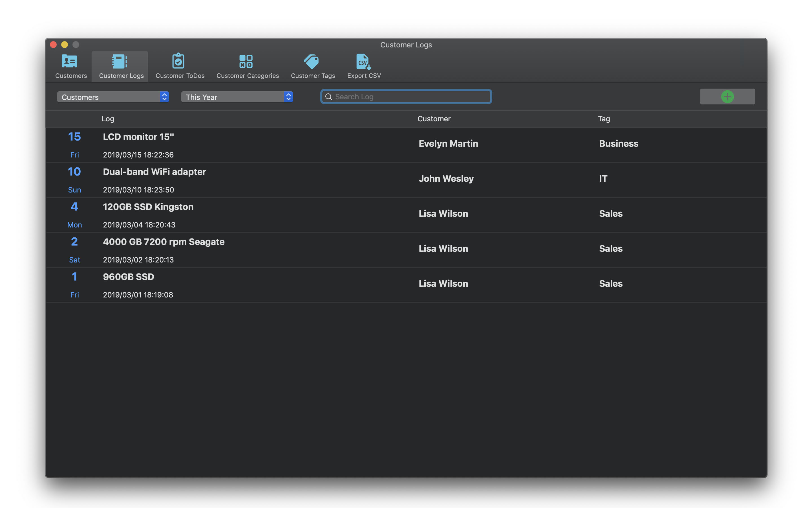Click customer name John Wesley
The height and width of the screenshot is (508, 812).
point(446,179)
